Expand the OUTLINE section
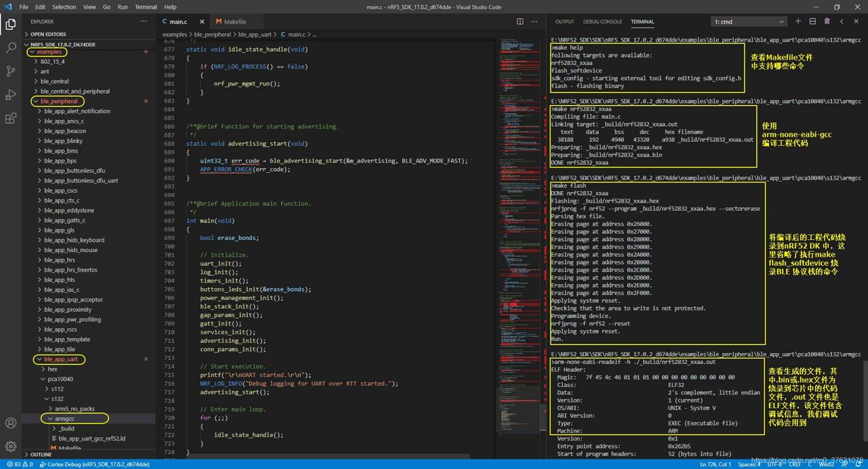 (x=89, y=455)
